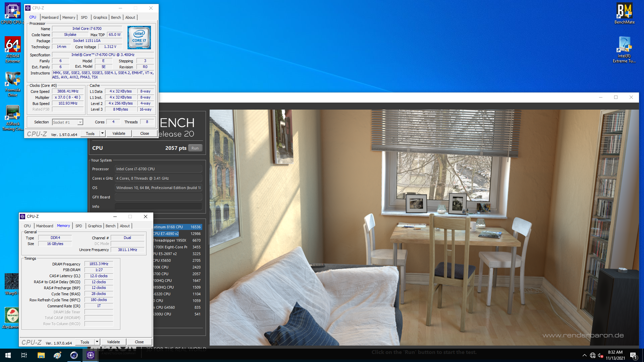This screenshot has height=362, width=644.
Task: Open CPUID CPU-Z desktop shortcut
Action: [12, 13]
